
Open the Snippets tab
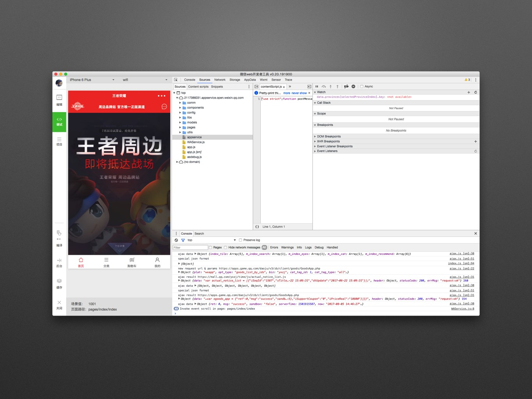217,87
